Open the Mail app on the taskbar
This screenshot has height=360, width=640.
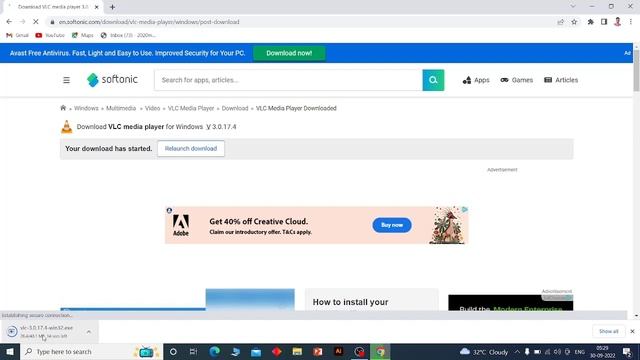point(256,351)
